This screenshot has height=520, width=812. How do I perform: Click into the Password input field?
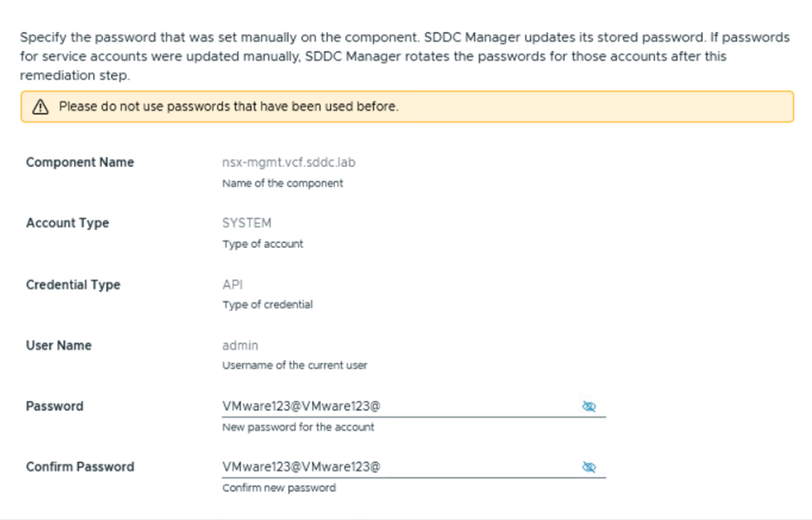point(397,406)
